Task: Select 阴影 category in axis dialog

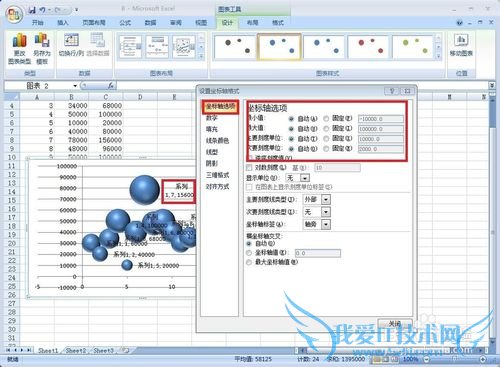Action: click(x=212, y=163)
